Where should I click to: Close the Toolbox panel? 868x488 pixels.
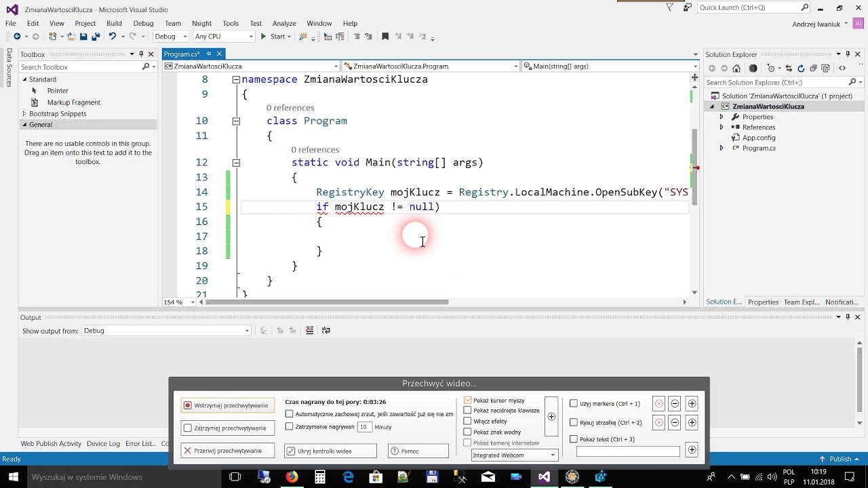pos(151,54)
